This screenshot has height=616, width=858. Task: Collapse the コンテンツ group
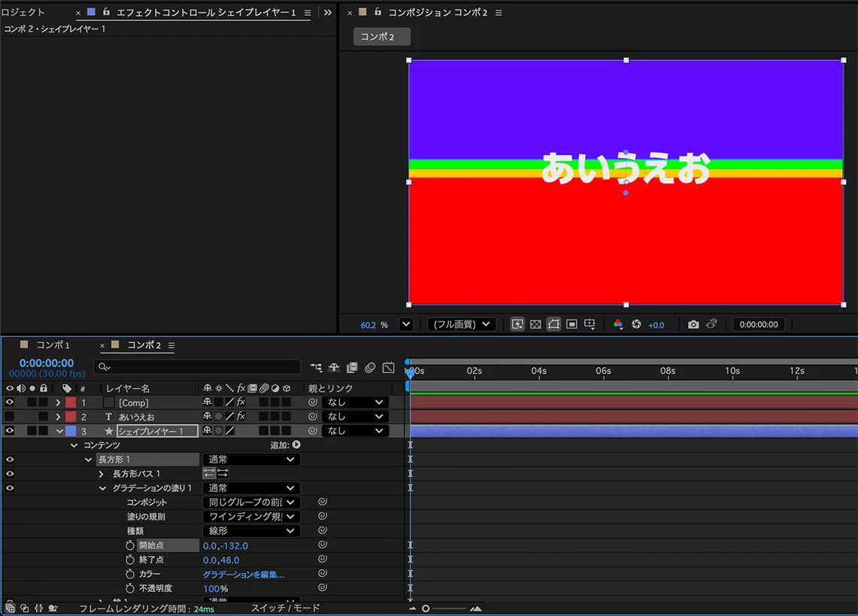coord(74,445)
